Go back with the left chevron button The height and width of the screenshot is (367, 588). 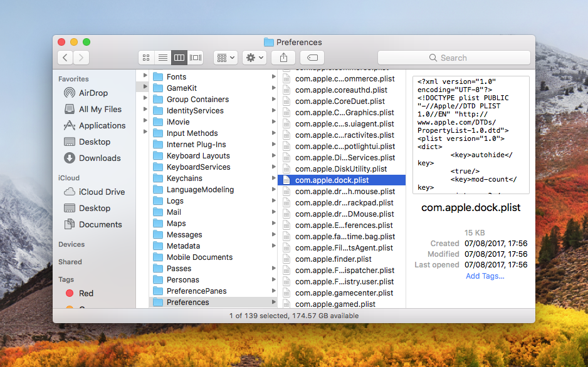(65, 58)
